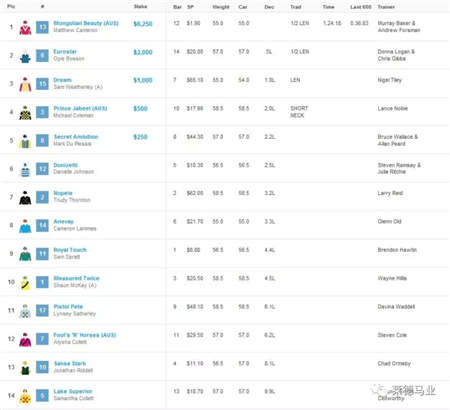The width and height of the screenshot is (450, 410).
Task: Open the Measured Twice horse link
Action: [x=76, y=278]
